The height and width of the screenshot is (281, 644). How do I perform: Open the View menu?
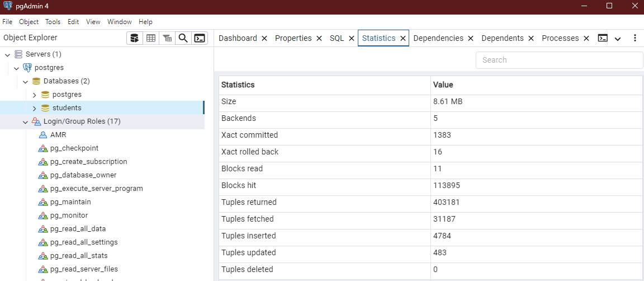(x=93, y=22)
